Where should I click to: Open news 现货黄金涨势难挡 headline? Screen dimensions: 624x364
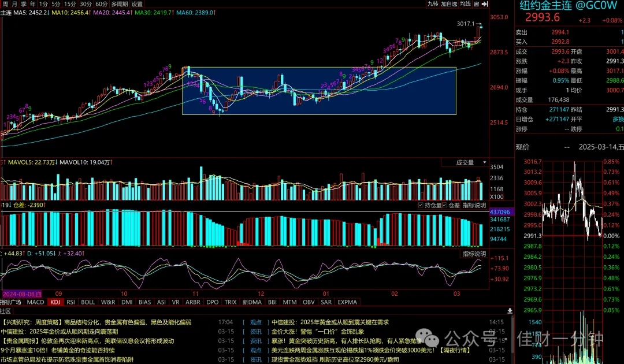click(x=335, y=359)
